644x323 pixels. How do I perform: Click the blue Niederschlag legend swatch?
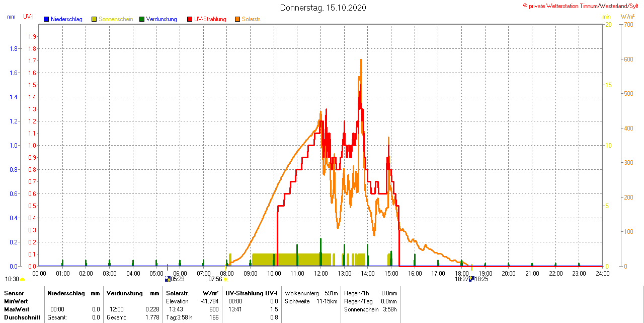click(x=46, y=19)
